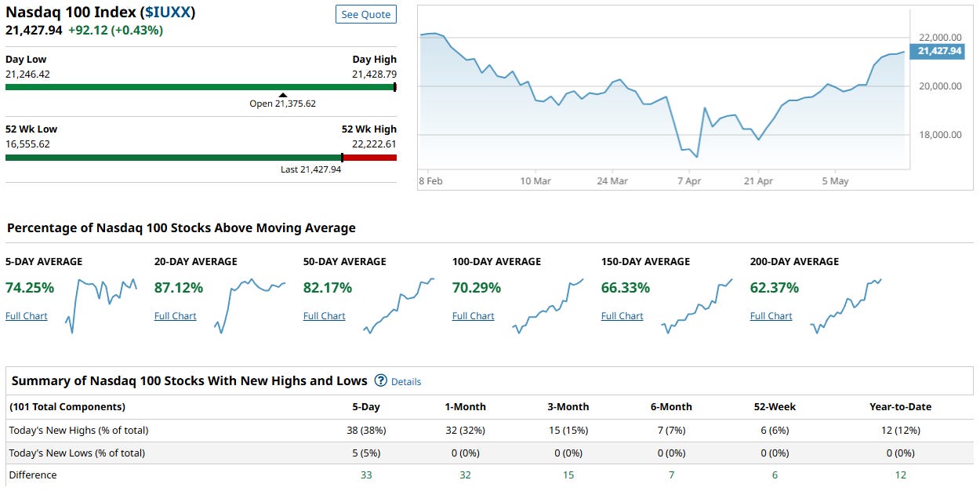
Task: Click the 6-Month Difference value 7
Action: tap(672, 475)
